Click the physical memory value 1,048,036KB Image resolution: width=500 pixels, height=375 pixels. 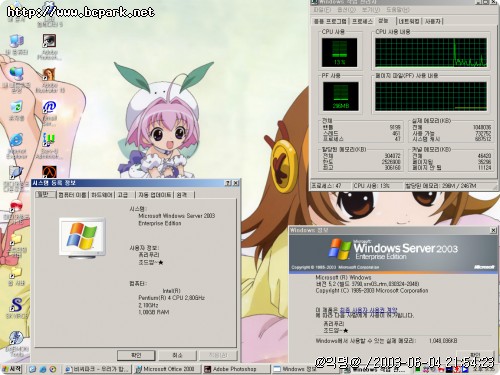443,341
